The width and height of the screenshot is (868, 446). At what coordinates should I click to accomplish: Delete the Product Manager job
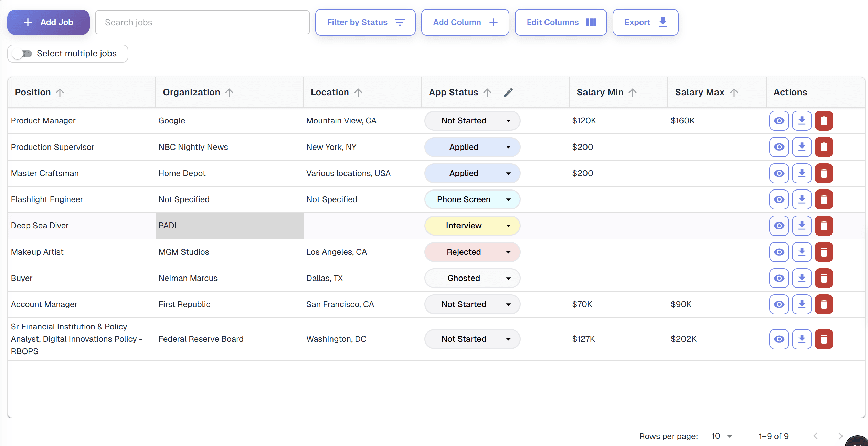click(824, 121)
